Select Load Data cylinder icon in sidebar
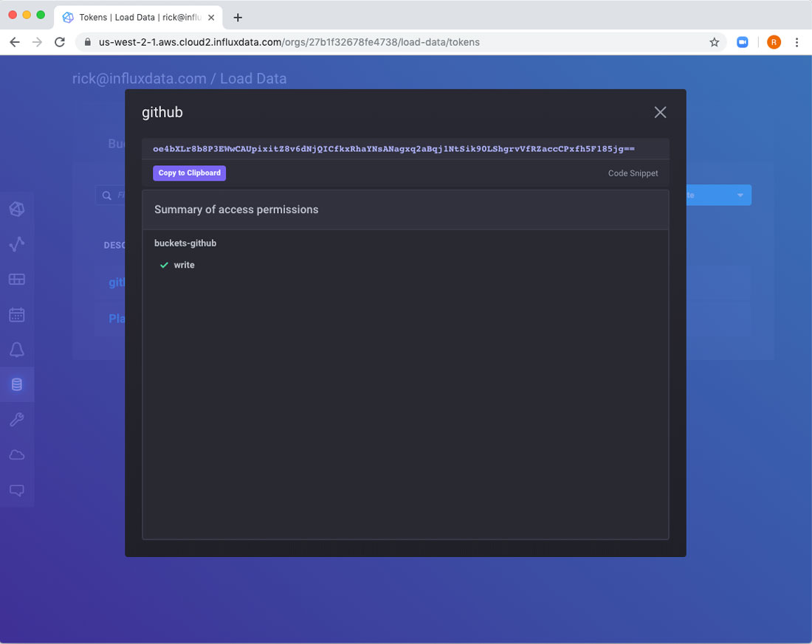The height and width of the screenshot is (644, 812). pos(17,384)
